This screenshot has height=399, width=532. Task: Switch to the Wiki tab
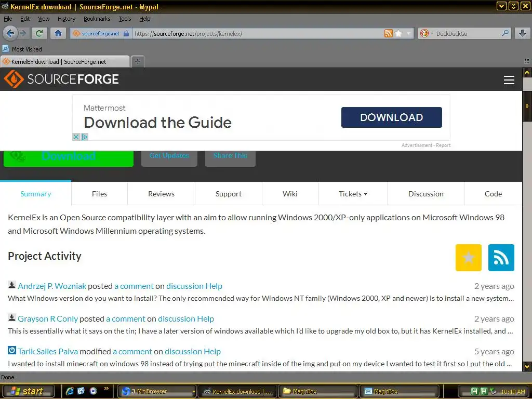(x=290, y=194)
